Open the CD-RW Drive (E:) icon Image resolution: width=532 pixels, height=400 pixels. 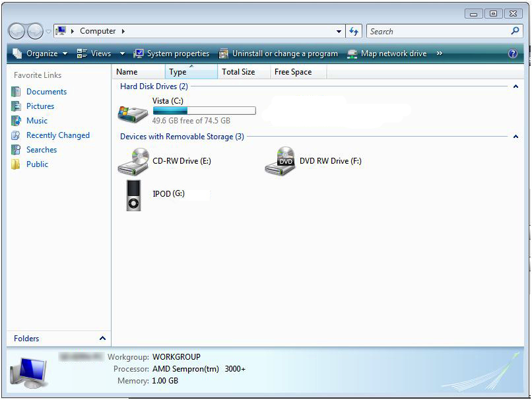pos(133,161)
